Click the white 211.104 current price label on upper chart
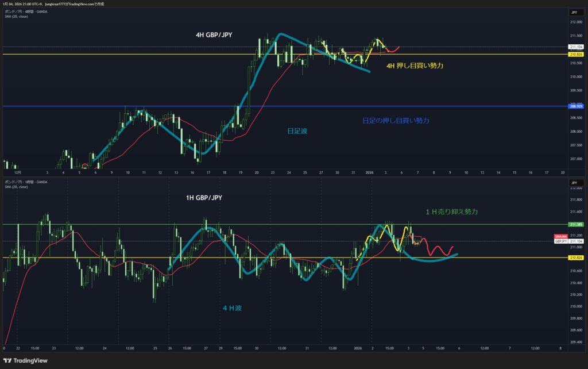Viewport: 588px width, 369px height. coord(575,47)
